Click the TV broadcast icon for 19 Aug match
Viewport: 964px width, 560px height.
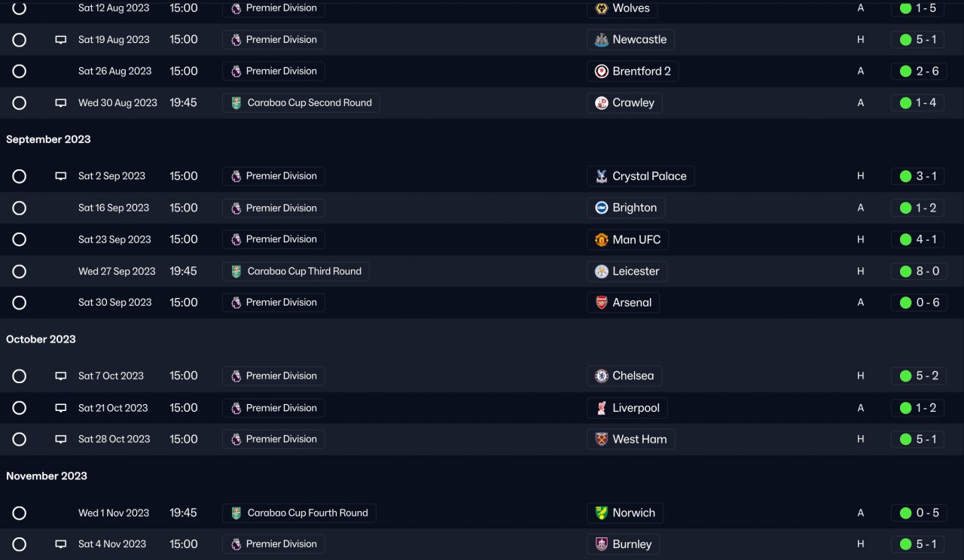[x=61, y=40]
